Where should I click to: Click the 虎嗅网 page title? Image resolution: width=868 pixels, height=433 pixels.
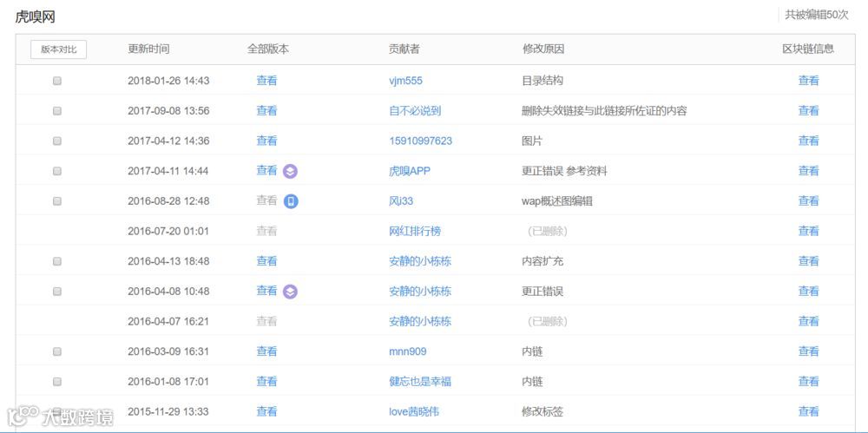tap(35, 17)
